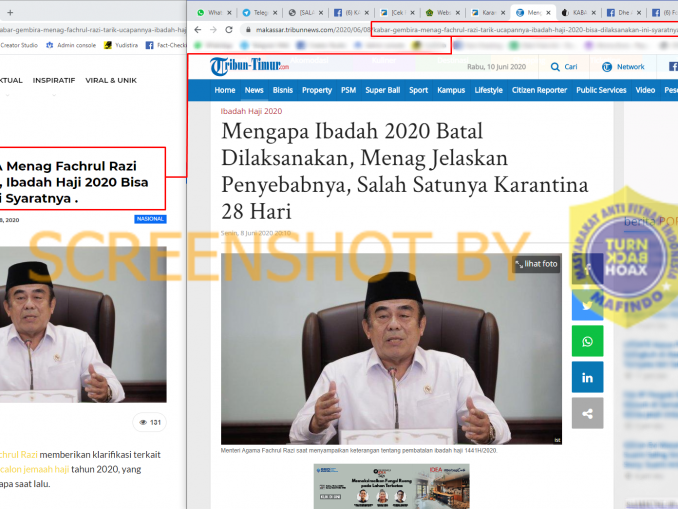Open Admin console bookmark in left window
Viewport: 678px width, 509px height.
click(71, 45)
